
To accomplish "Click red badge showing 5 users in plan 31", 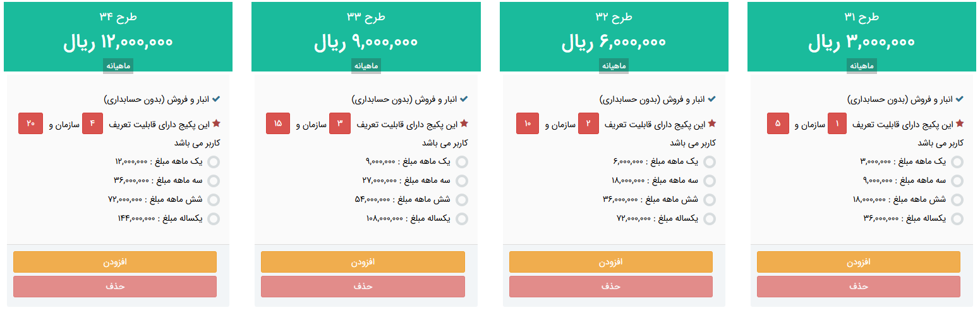I will tap(778, 123).
